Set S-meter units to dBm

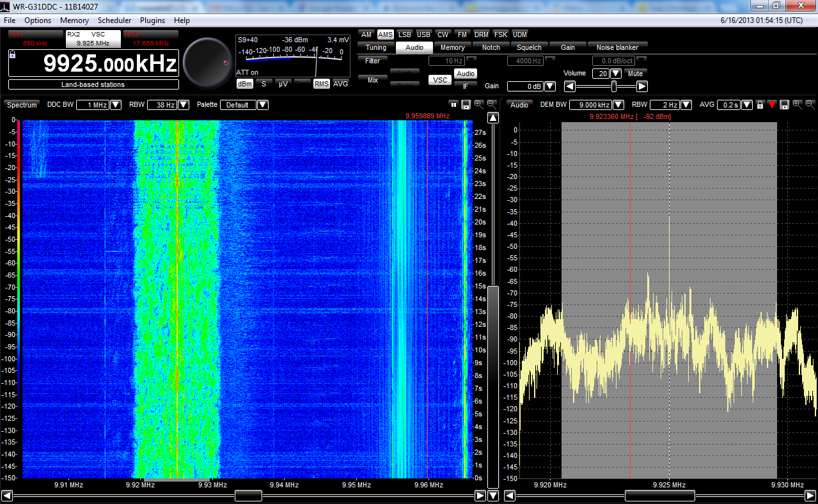(244, 84)
